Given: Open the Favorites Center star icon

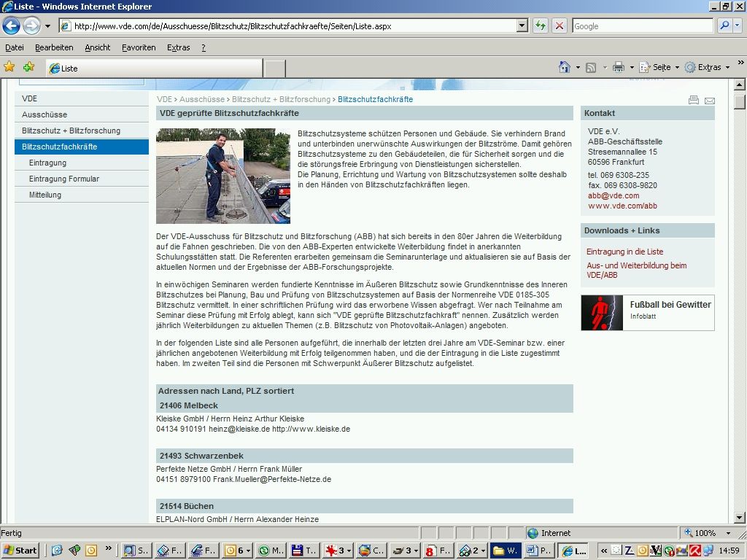Looking at the screenshot, I should (9, 67).
